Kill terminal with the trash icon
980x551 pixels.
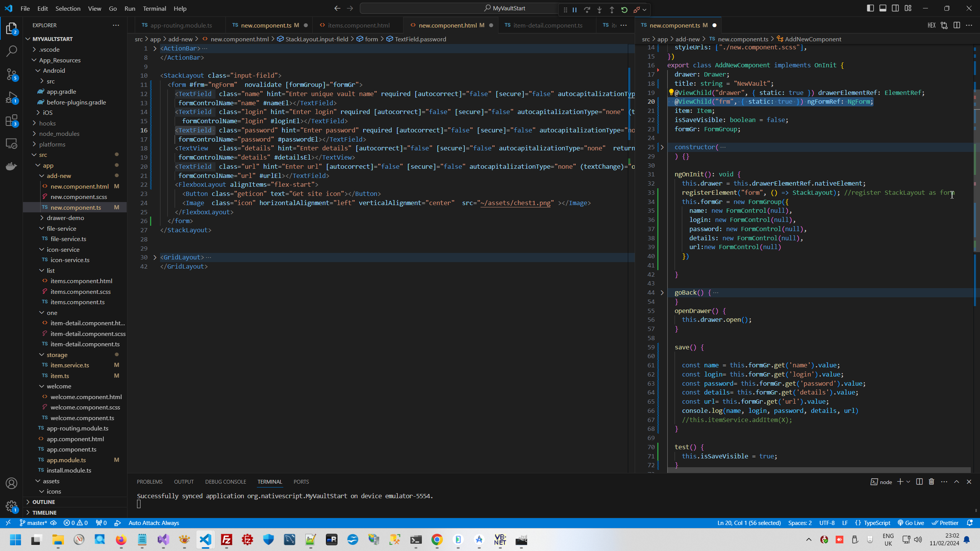point(931,482)
